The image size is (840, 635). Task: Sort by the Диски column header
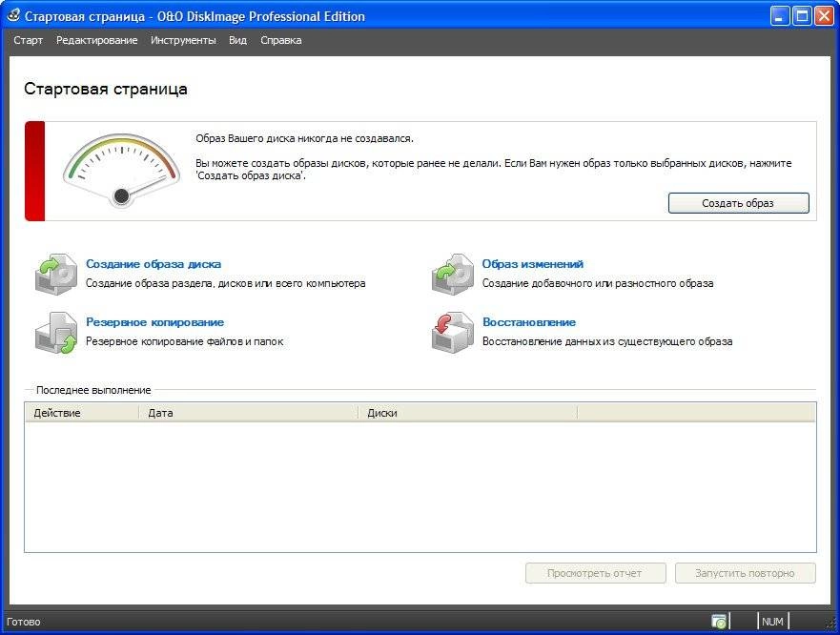click(468, 413)
